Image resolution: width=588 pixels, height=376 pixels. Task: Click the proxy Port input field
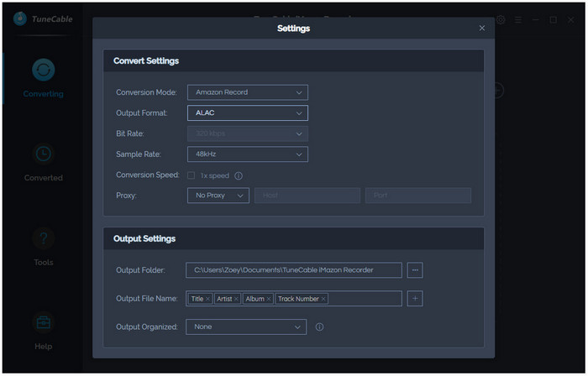click(x=418, y=196)
